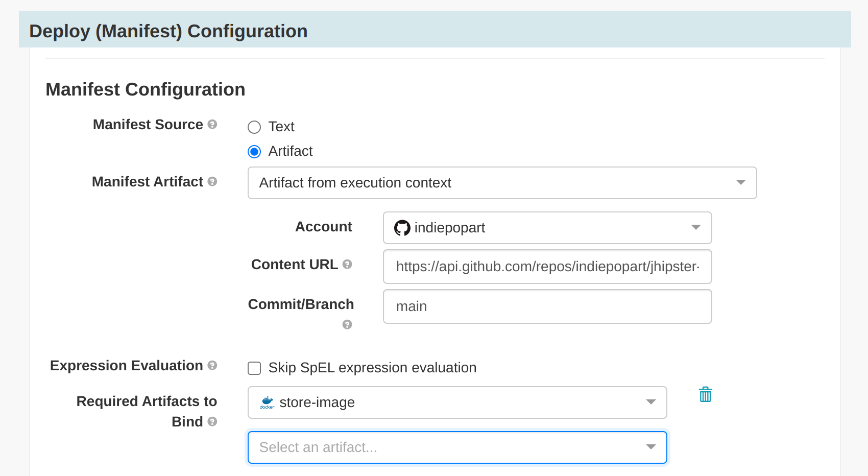Click help icon next to Manifest Source

click(x=212, y=124)
